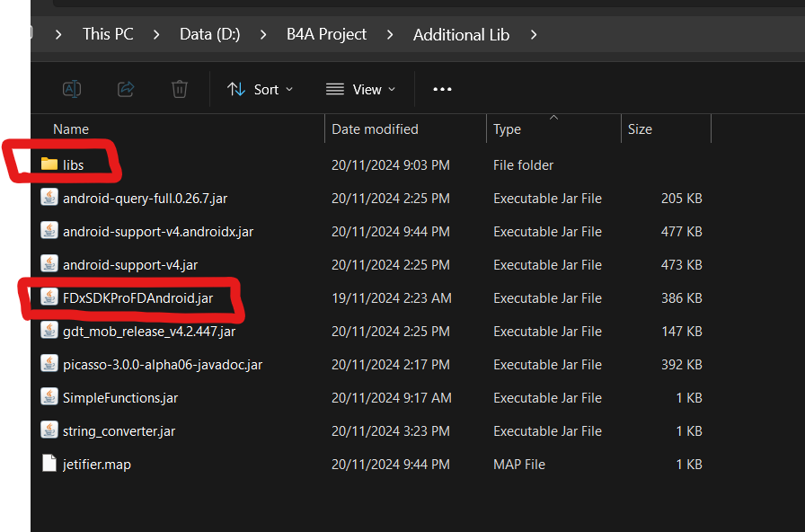Select picasso-3.0.0-alpha06-javadoc.jar file name
805x532 pixels.
click(163, 365)
